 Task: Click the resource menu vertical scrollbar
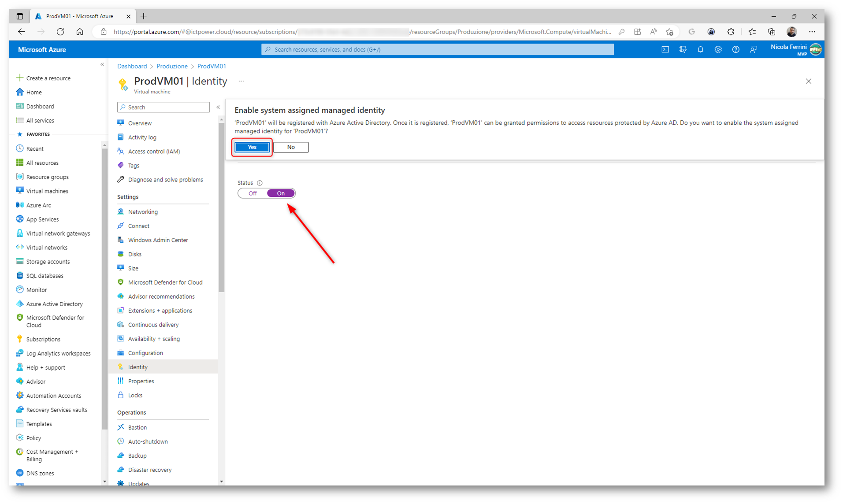click(x=221, y=207)
